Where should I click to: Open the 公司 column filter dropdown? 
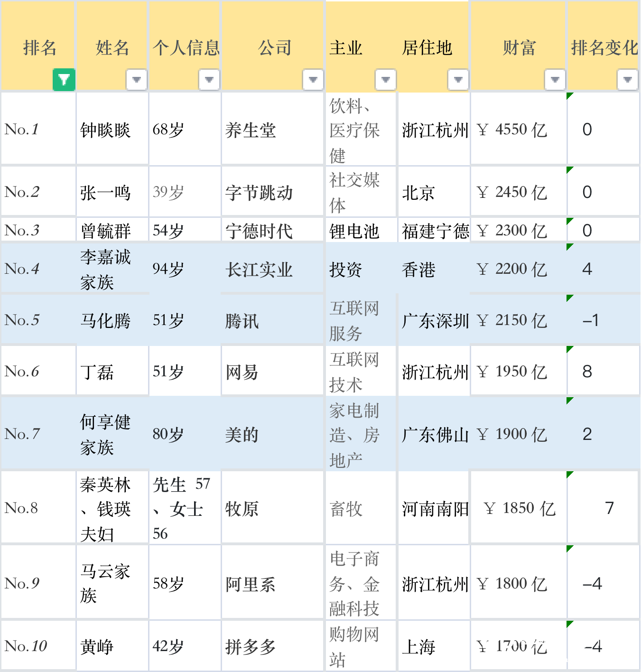click(x=313, y=79)
